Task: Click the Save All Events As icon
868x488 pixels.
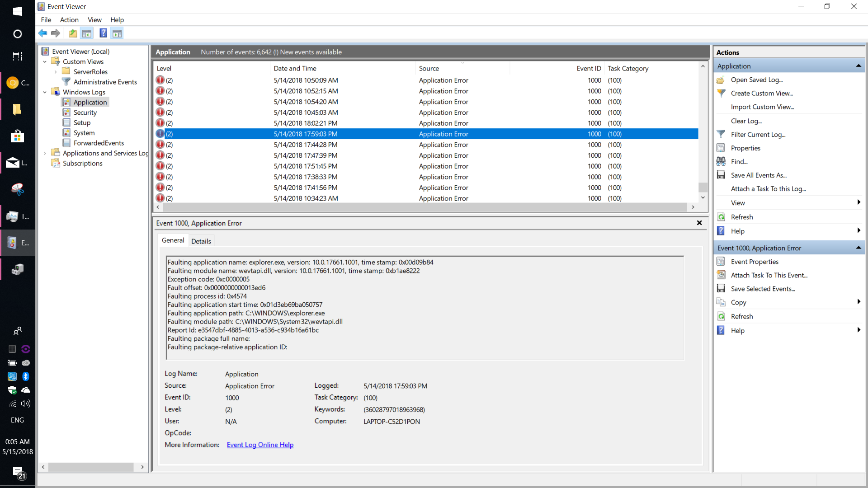Action: [721, 175]
